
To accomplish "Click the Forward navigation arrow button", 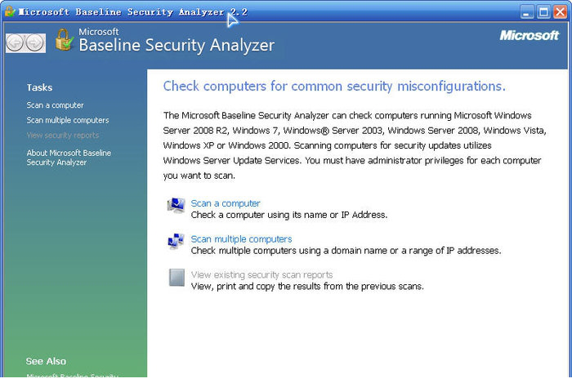I will 35,43.
